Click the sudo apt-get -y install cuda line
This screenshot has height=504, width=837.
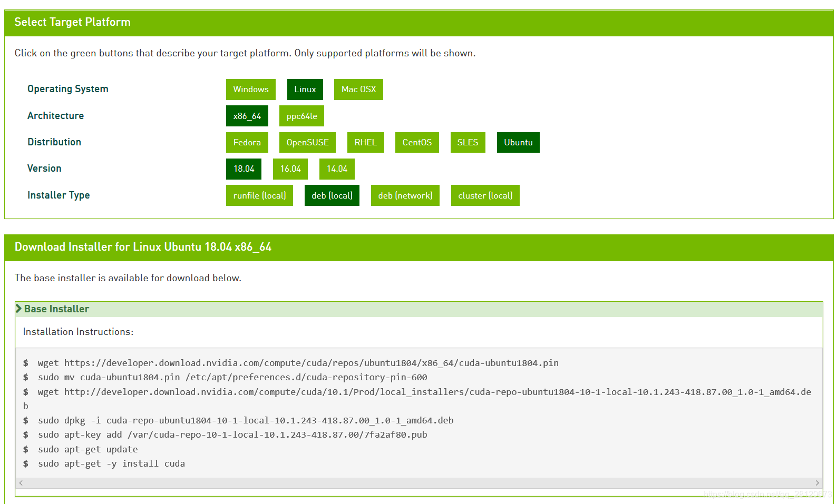111,463
